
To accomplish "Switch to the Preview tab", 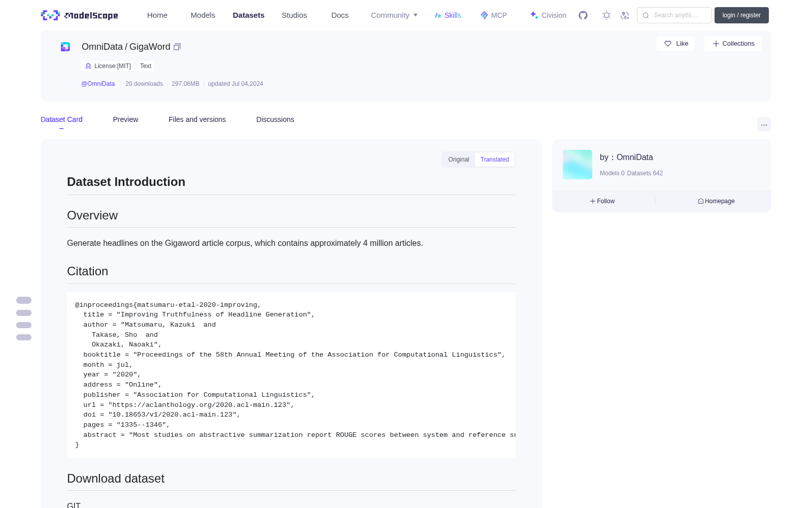I will [x=125, y=119].
